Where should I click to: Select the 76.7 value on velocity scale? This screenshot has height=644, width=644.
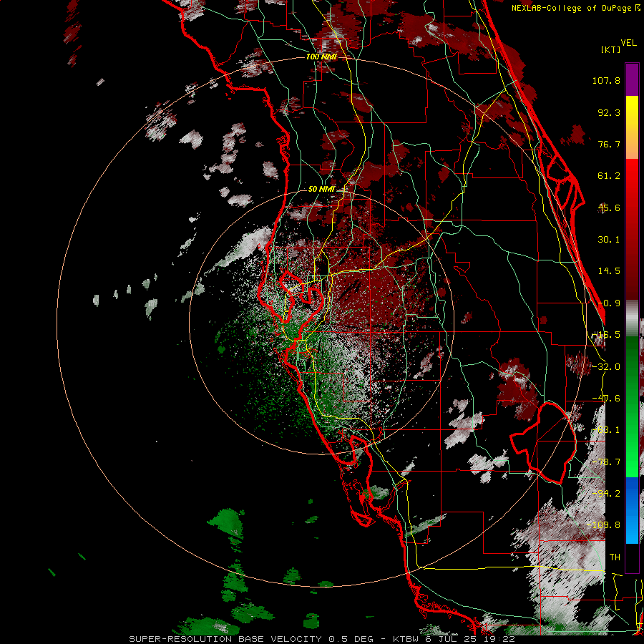(x=609, y=144)
